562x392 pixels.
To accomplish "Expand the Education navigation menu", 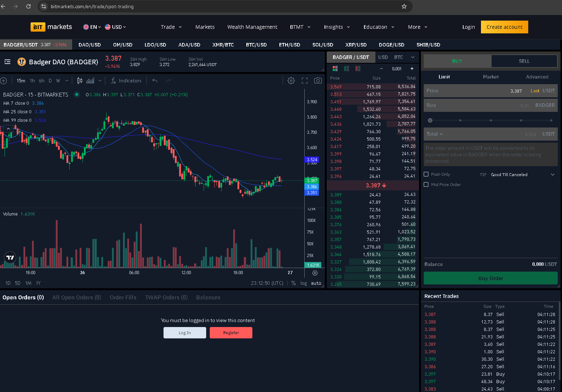I will click(379, 27).
